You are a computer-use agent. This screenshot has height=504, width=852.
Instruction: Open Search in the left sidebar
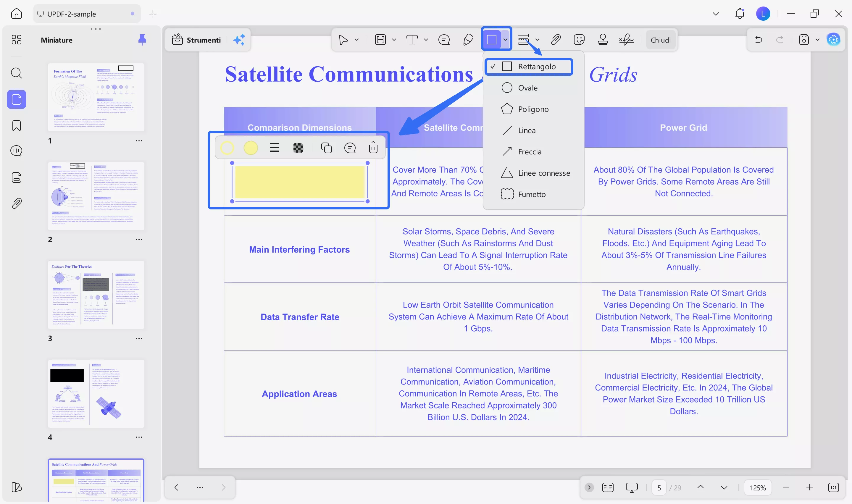pyautogui.click(x=16, y=73)
